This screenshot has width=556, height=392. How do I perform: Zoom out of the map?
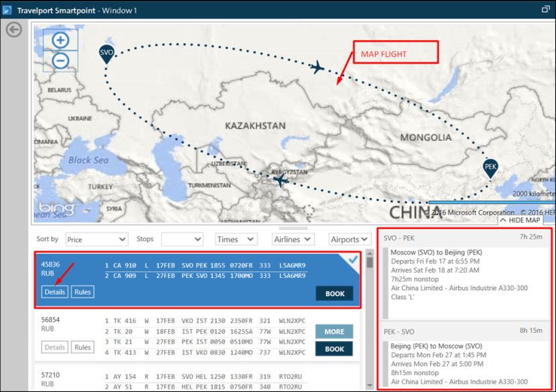coord(60,61)
